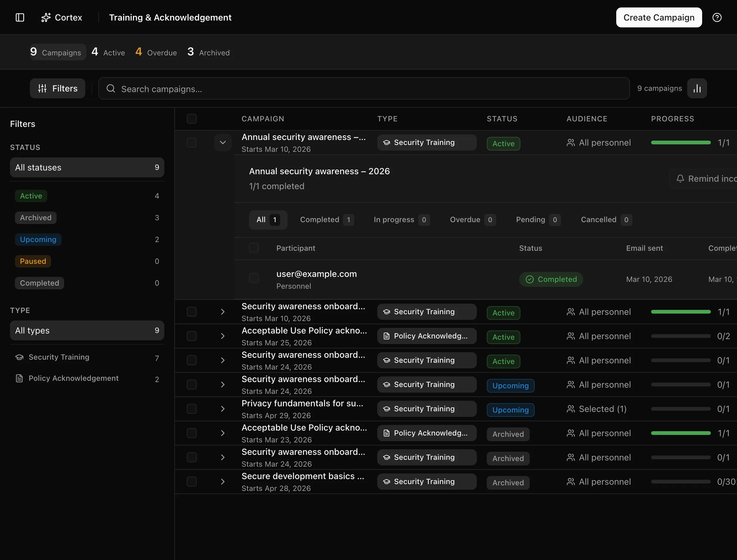This screenshot has width=737, height=560.
Task: Filter by Upcoming status
Action: (x=87, y=239)
